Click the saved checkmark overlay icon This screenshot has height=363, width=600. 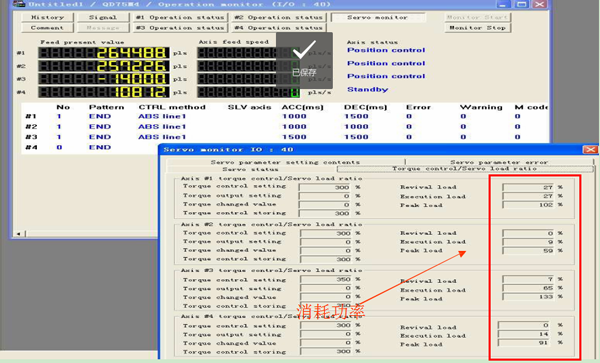304,50
